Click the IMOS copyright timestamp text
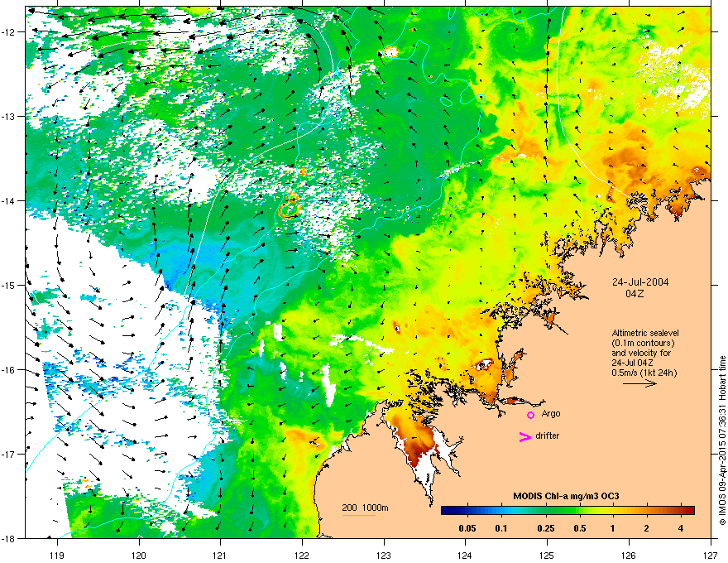 pyautogui.click(x=722, y=440)
